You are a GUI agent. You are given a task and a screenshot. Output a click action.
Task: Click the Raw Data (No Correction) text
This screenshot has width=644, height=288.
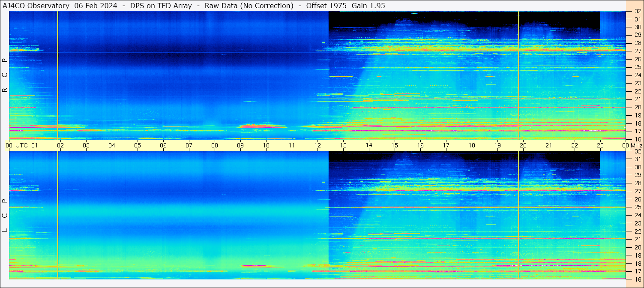coord(249,6)
